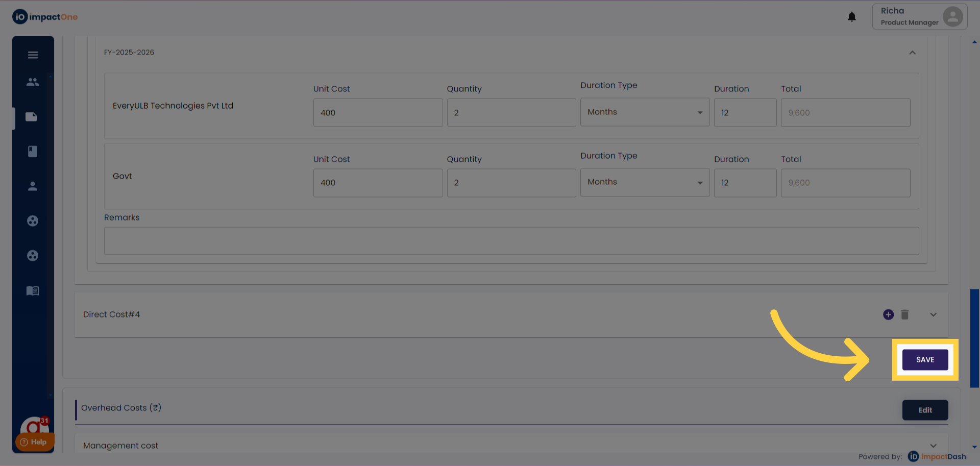Click the SAVE button
This screenshot has width=980, height=466.
click(x=925, y=360)
